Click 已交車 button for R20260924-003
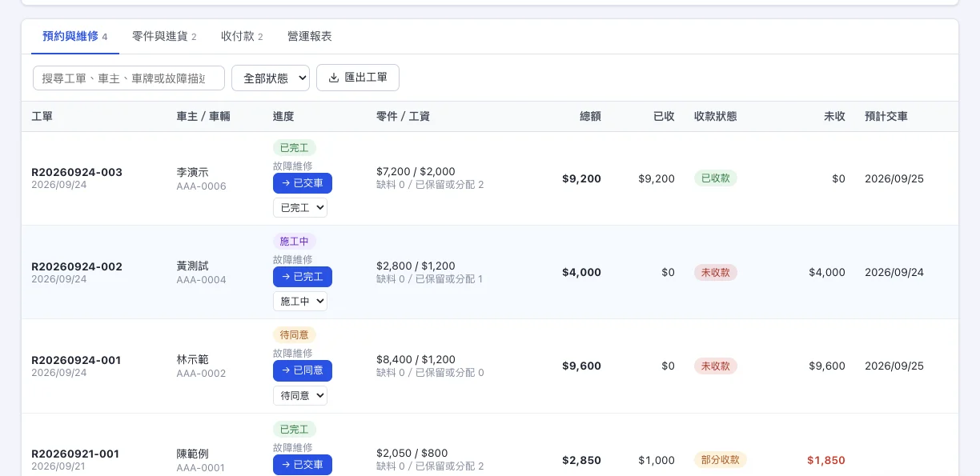The height and width of the screenshot is (476, 980). point(303,183)
